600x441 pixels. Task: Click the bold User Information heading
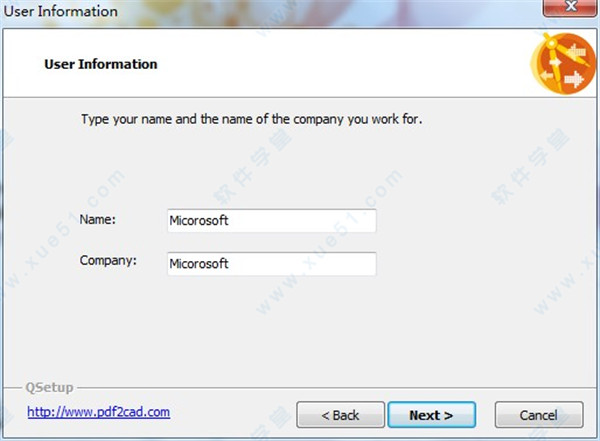(101, 64)
